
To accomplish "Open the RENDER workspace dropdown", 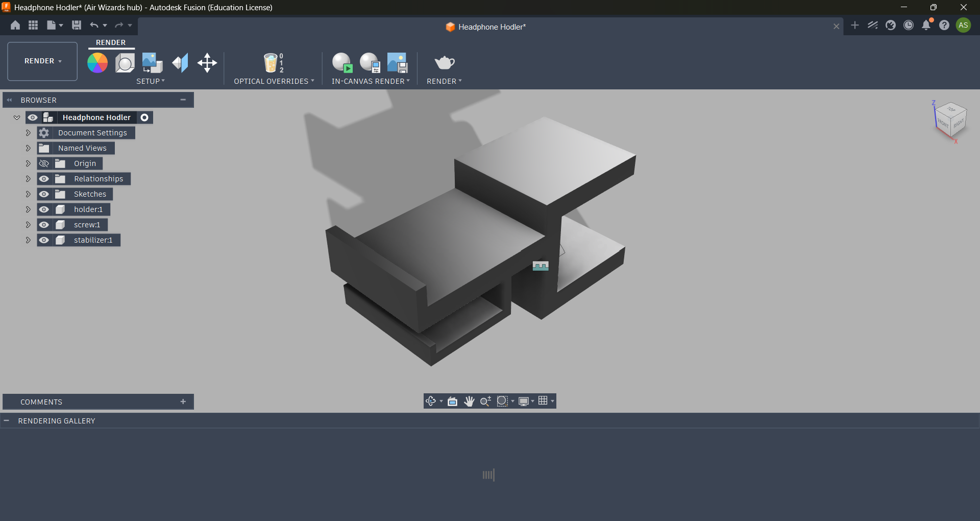I will point(42,61).
